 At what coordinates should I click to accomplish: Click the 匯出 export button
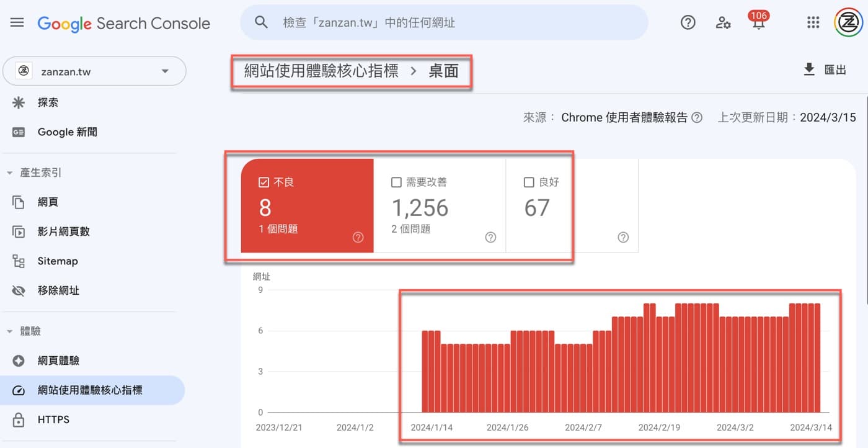coord(825,69)
